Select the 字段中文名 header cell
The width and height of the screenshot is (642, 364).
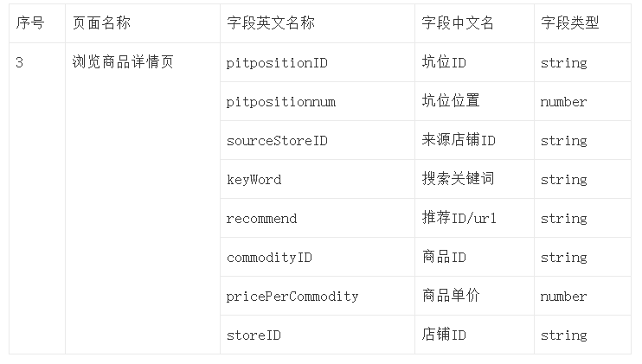coord(458,23)
